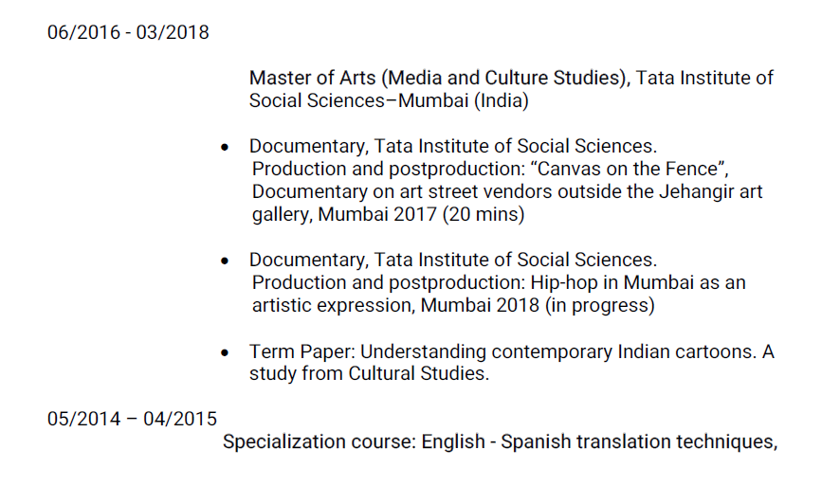Click the bullet before the second Documentary entry
The image size is (840, 504).
225,261
